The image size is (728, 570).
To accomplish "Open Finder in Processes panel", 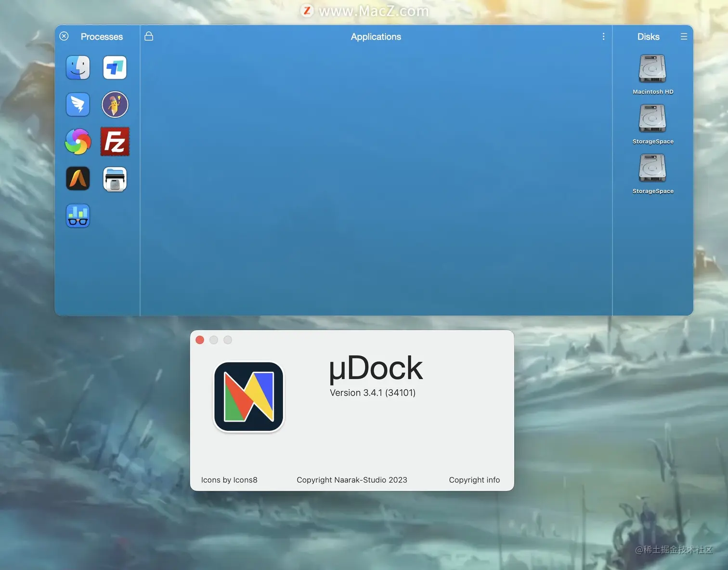I will tap(78, 67).
